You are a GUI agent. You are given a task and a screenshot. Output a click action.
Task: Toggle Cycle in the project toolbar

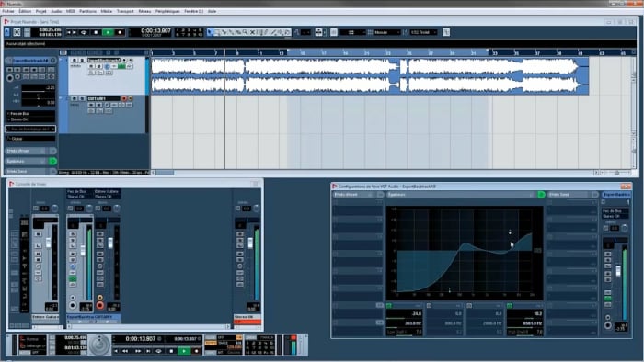[84, 32]
